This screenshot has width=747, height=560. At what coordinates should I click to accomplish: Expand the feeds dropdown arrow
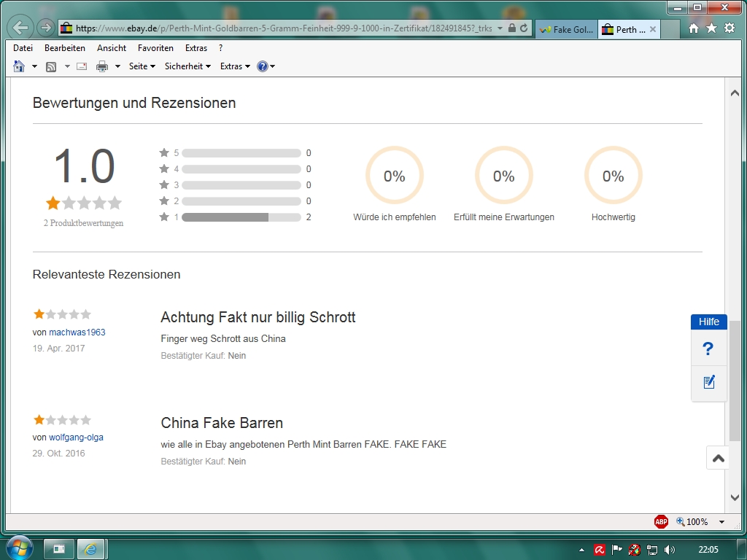(x=67, y=66)
